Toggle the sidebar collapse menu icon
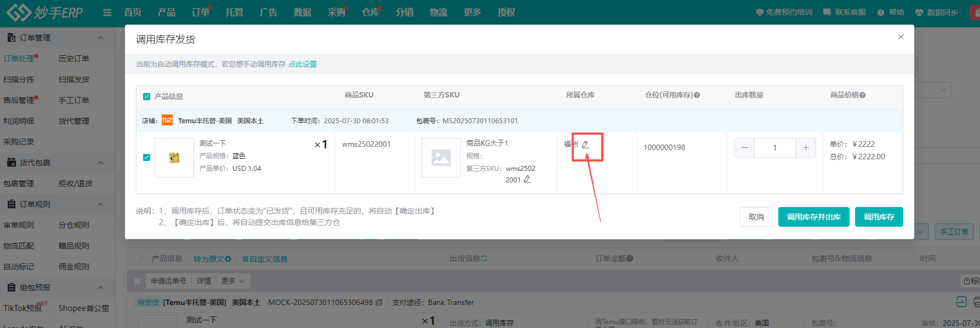The width and height of the screenshot is (980, 328). click(107, 13)
